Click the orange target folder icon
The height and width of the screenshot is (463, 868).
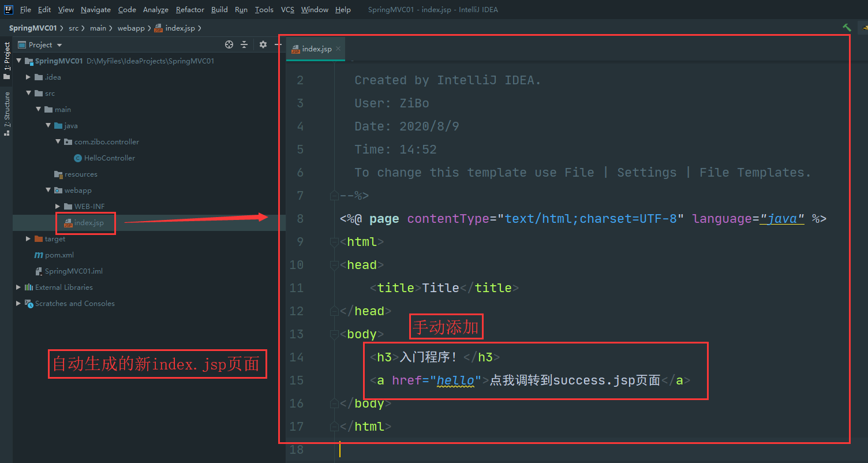click(39, 238)
